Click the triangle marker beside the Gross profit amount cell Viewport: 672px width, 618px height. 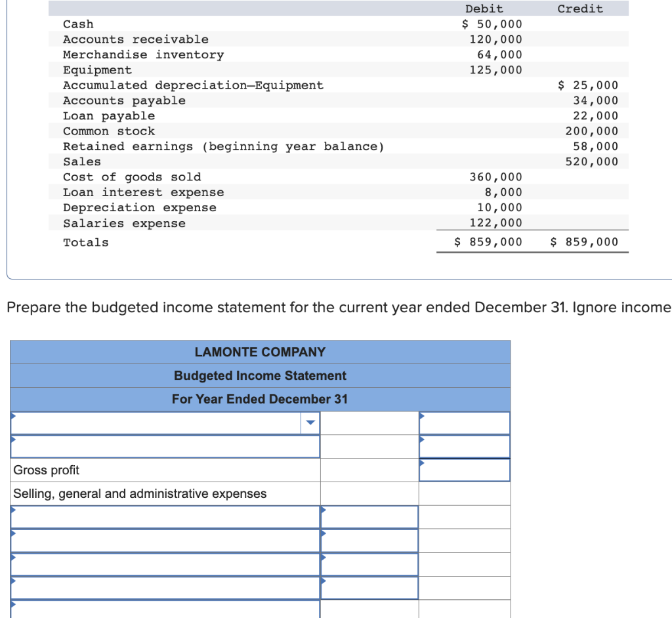421,462
